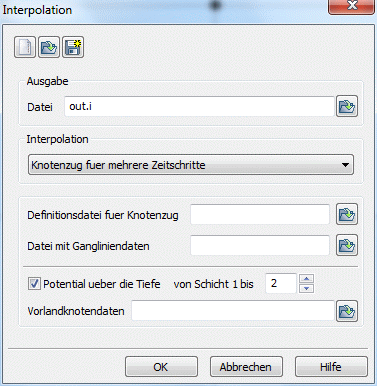Increase Schicht value with up arrow

(307, 278)
